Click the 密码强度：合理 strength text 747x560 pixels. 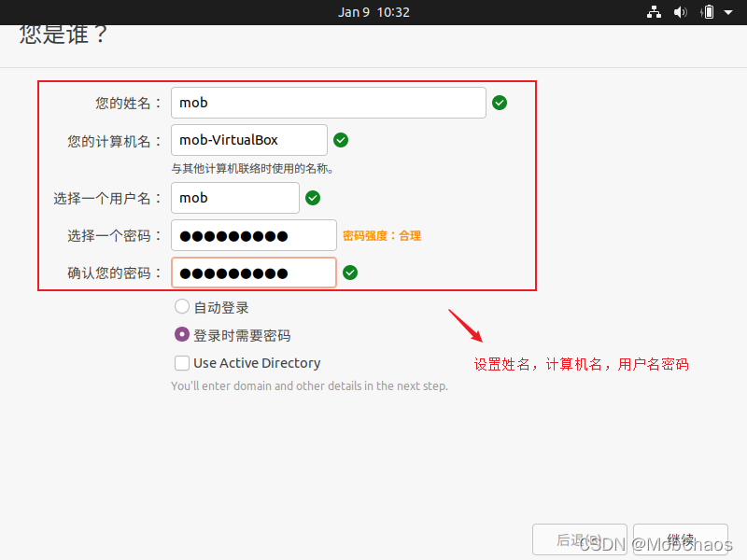(x=382, y=236)
